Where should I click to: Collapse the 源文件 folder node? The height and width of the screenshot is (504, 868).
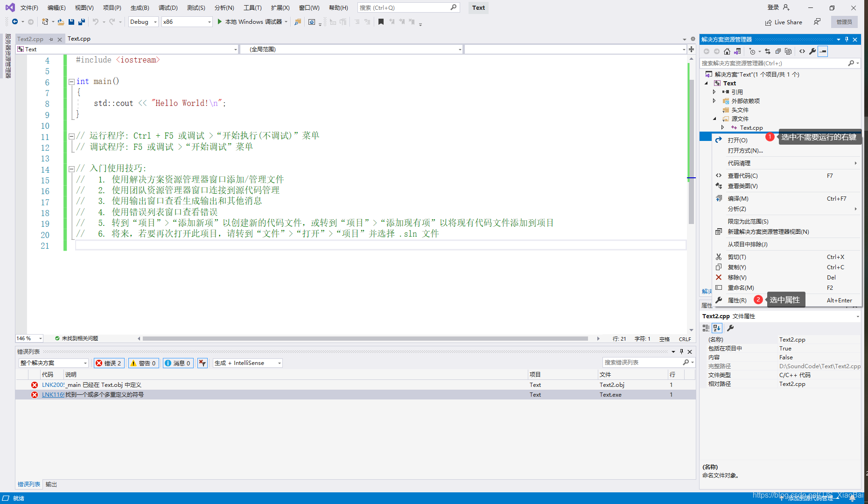(x=714, y=119)
